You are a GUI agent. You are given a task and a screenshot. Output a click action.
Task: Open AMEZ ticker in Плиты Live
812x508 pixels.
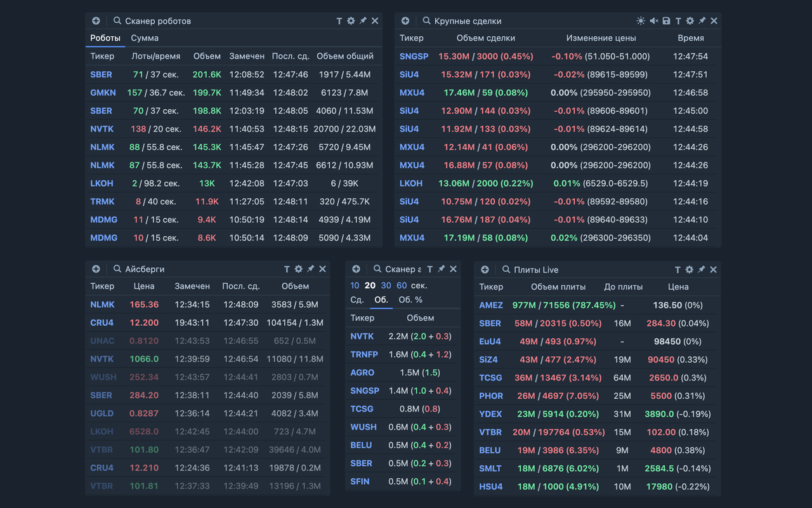(491, 305)
